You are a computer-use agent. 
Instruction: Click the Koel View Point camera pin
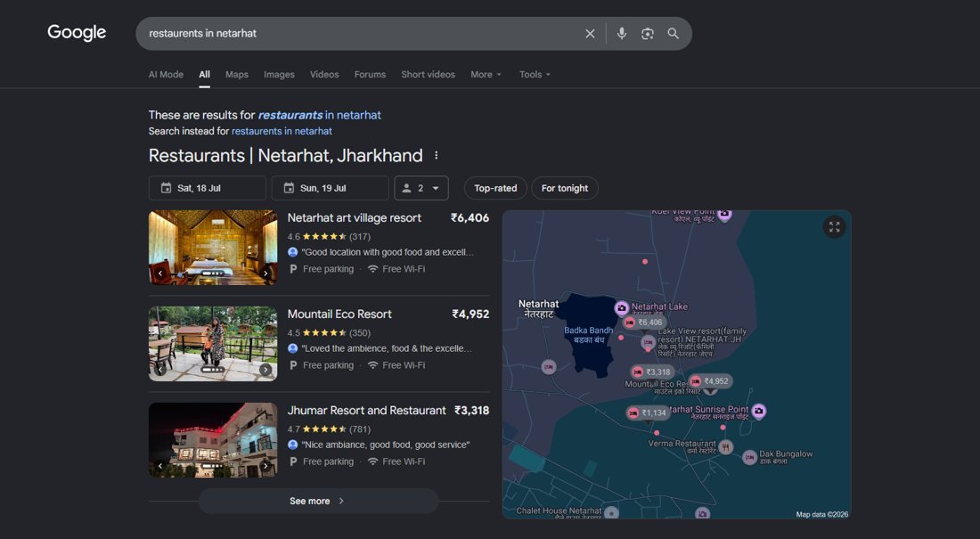[724, 215]
